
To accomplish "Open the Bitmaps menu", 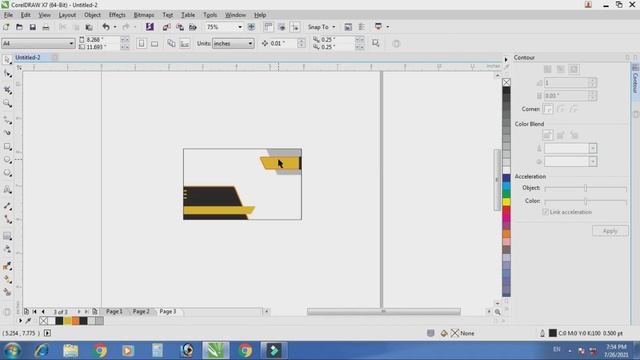I will pyautogui.click(x=144, y=15).
